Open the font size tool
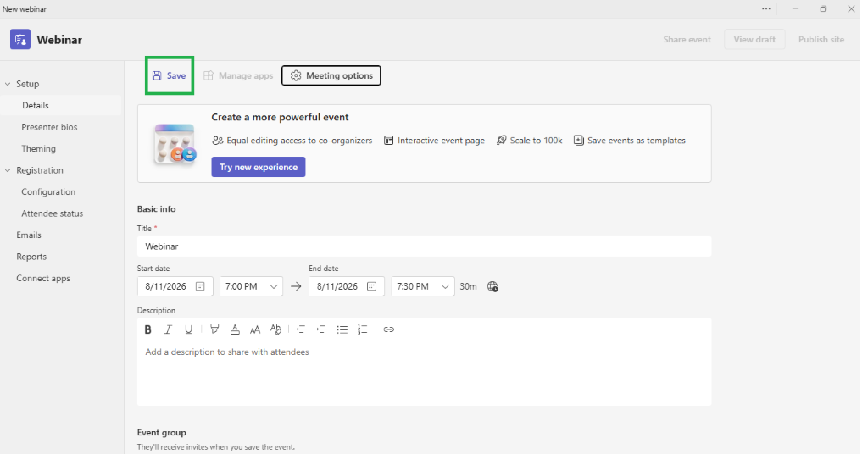Screen dimensions: 868x454 [x=254, y=329]
